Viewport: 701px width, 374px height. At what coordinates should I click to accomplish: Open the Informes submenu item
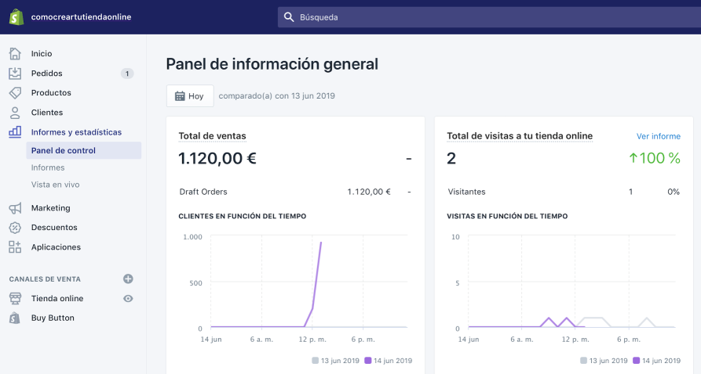48,168
